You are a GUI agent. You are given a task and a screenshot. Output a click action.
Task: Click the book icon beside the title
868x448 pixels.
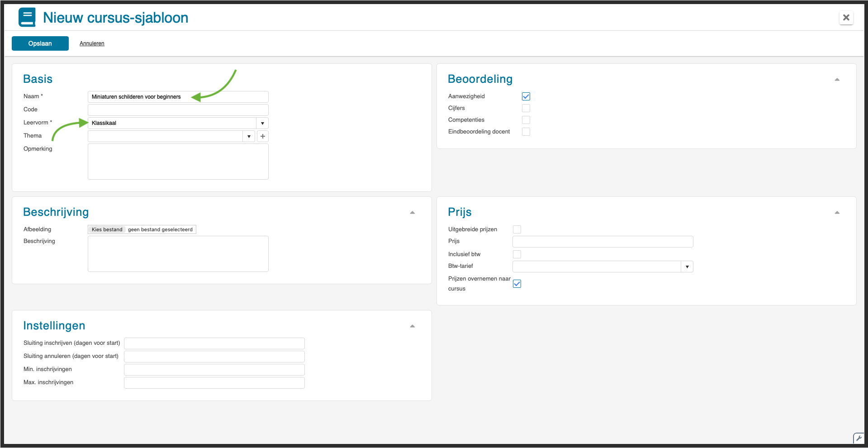(x=27, y=18)
